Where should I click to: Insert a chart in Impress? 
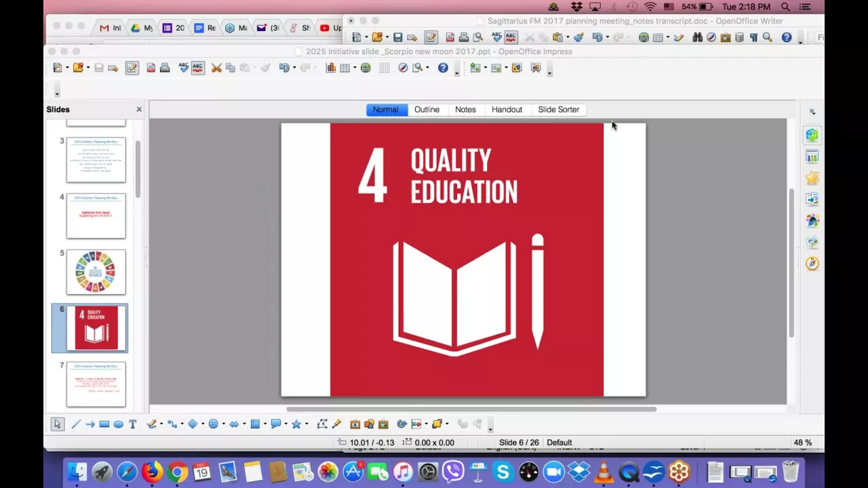pos(331,68)
